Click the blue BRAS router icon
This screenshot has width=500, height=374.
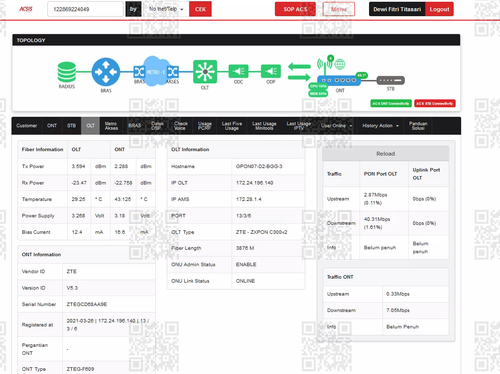(x=106, y=72)
